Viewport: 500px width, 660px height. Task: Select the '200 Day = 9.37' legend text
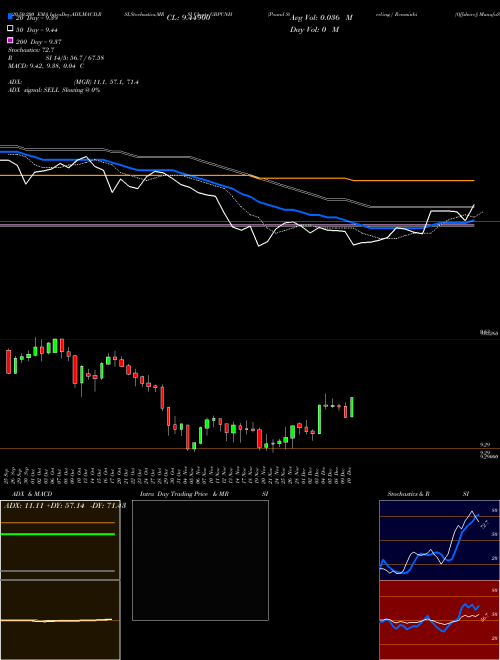pyautogui.click(x=39, y=42)
